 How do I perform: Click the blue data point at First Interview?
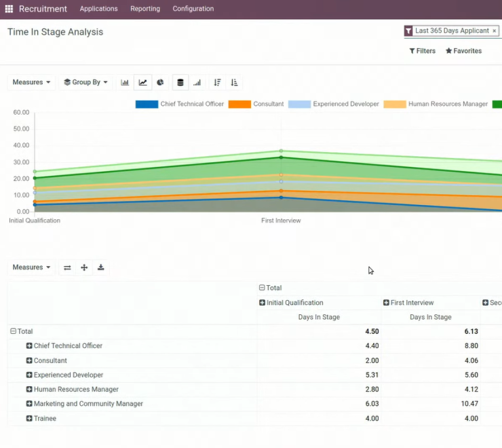pos(281,198)
